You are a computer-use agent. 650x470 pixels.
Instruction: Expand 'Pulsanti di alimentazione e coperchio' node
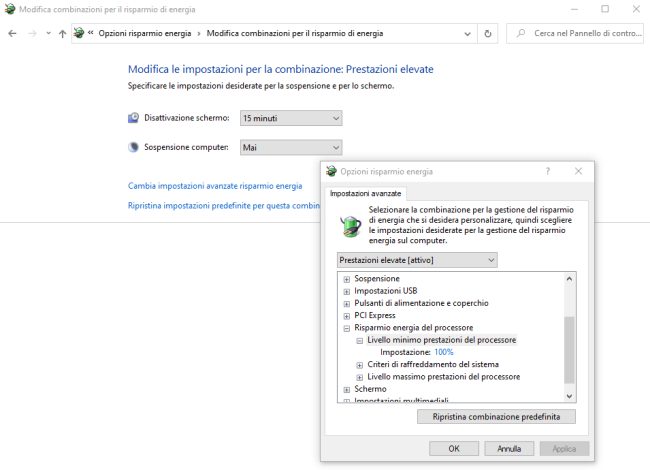347,304
